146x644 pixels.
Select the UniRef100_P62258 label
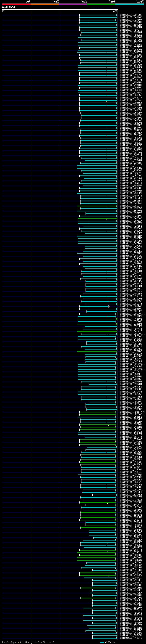pos(131,394)
